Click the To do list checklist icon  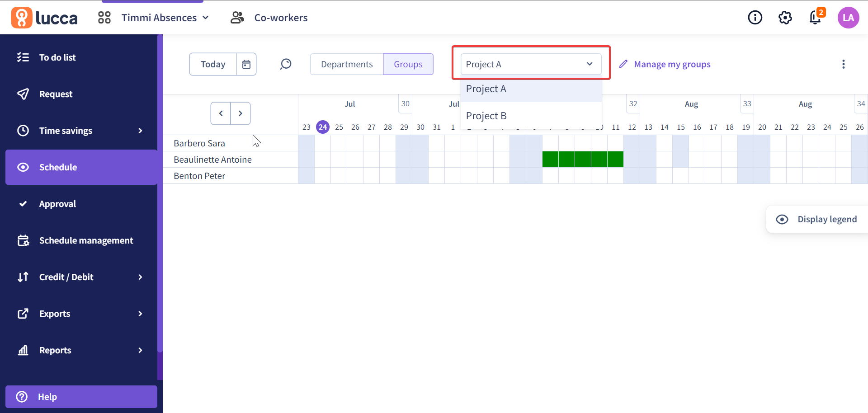pos(23,57)
